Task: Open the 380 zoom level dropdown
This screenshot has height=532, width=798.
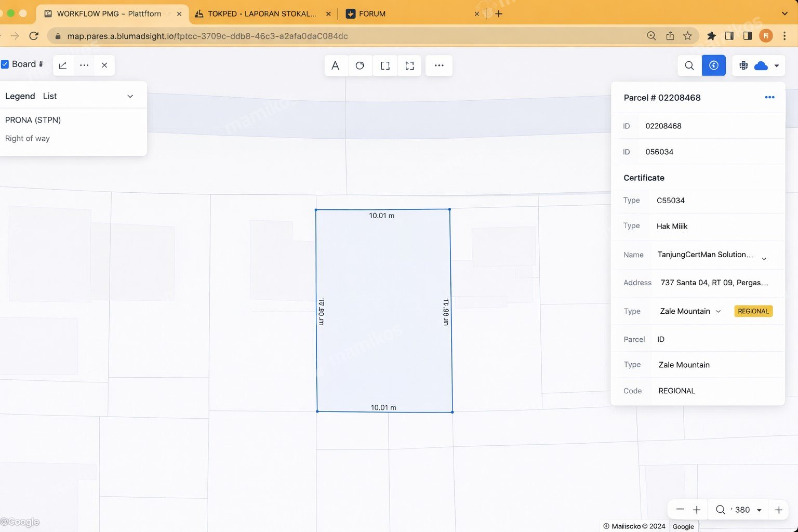Action: [748, 510]
